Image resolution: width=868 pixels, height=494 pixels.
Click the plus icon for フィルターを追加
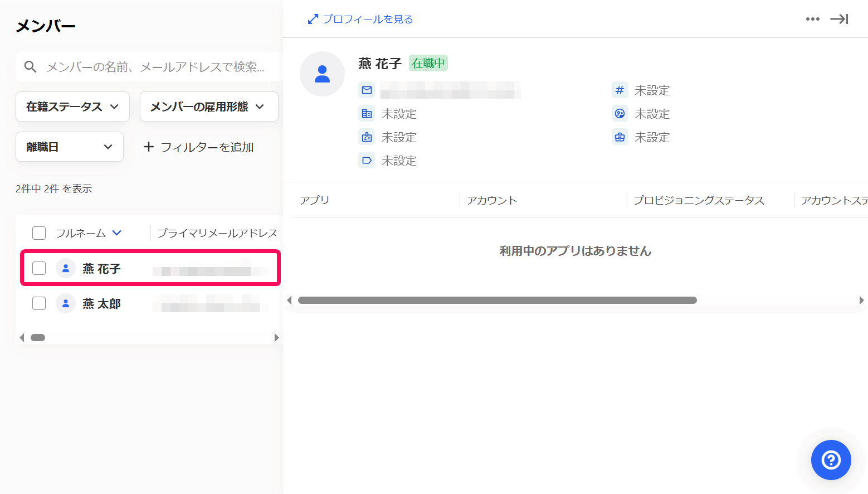[x=148, y=147]
